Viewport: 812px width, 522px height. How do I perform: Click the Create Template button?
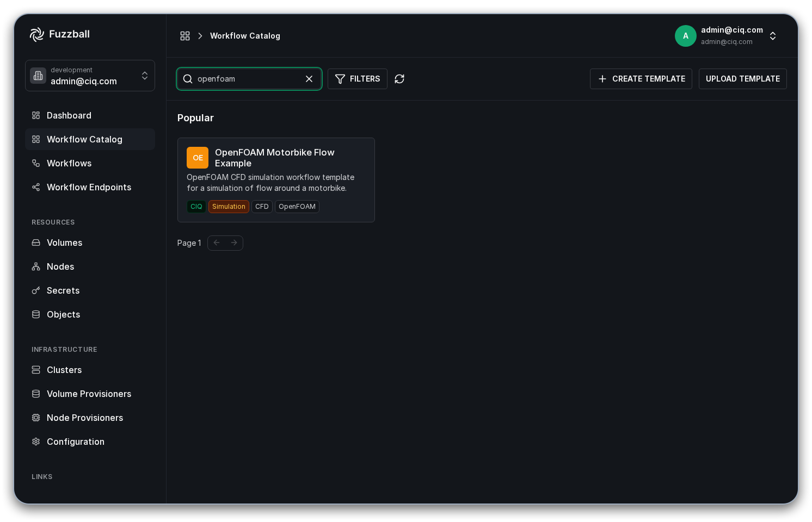pyautogui.click(x=641, y=79)
